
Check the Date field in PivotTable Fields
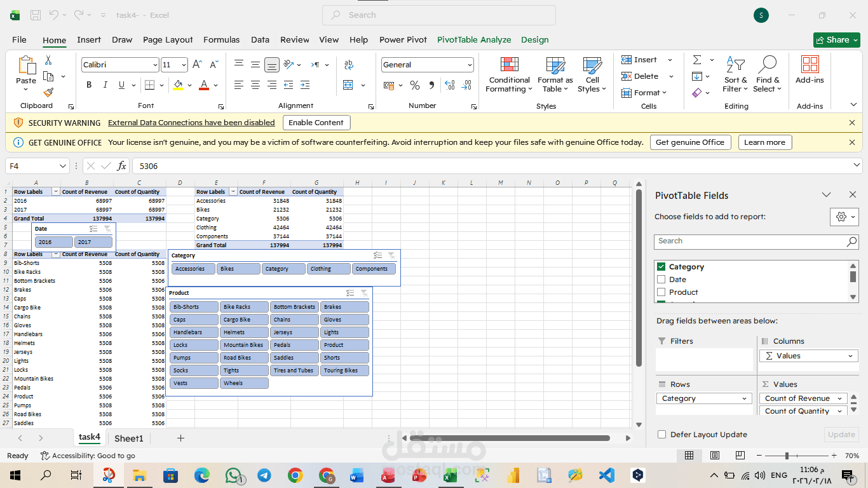tap(661, 279)
